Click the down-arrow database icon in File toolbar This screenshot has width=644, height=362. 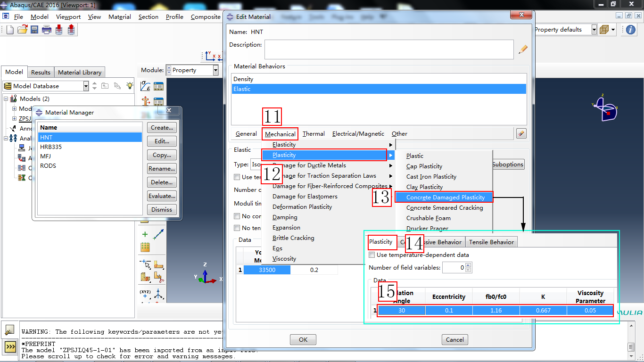point(59,30)
